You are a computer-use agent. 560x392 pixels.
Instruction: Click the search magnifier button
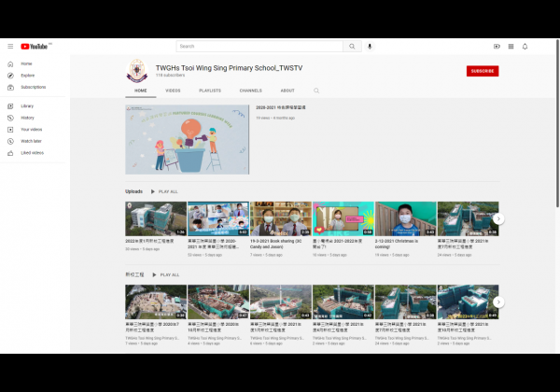[352, 47]
